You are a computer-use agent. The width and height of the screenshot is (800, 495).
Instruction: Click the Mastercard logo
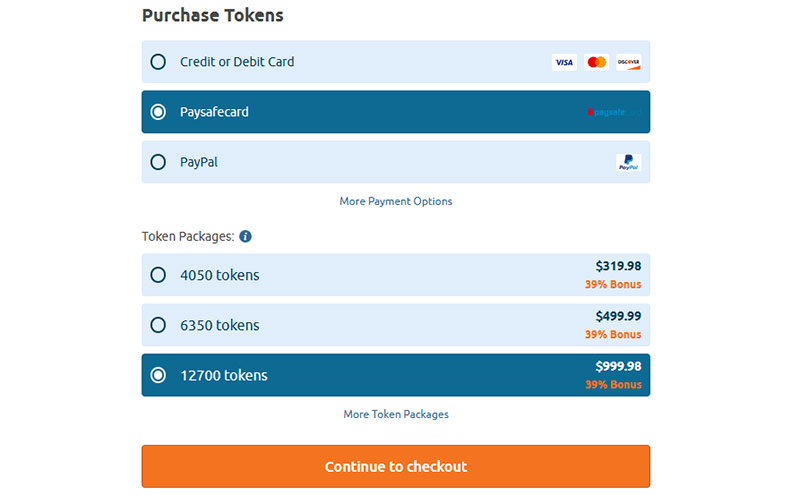tap(596, 62)
